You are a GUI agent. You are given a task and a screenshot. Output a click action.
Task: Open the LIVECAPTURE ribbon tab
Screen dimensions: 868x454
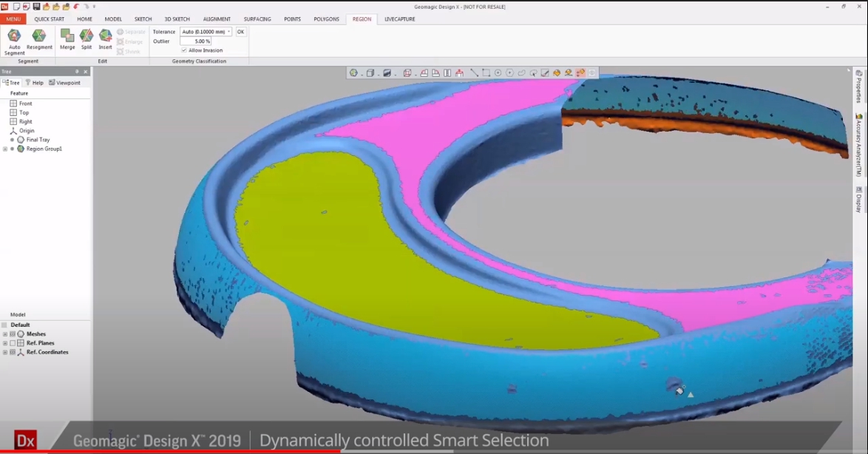point(399,18)
